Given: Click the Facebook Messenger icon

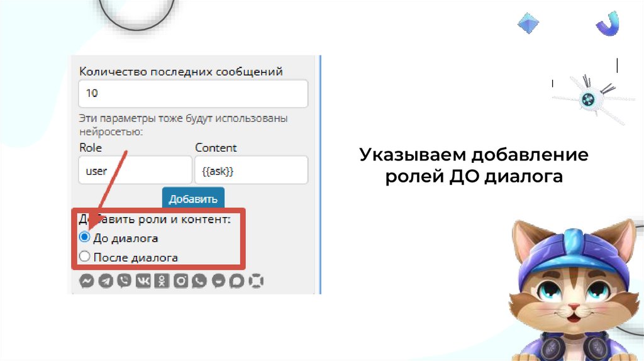Looking at the screenshot, I should coord(87,281).
